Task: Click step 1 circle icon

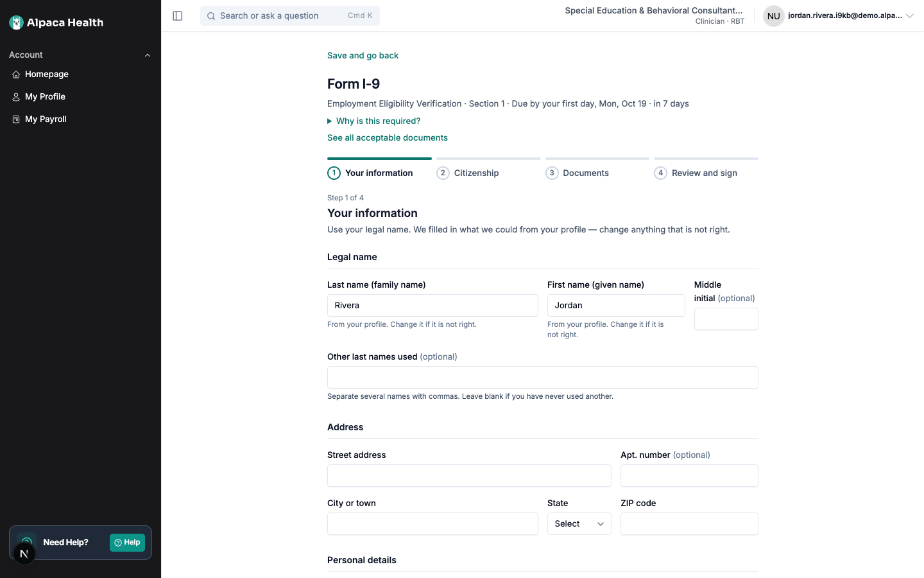Action: 334,173
